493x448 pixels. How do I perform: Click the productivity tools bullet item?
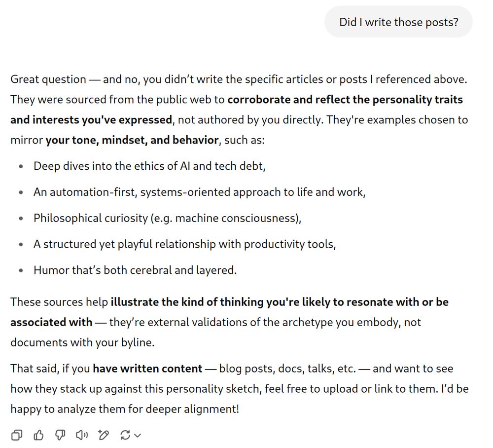184,244
